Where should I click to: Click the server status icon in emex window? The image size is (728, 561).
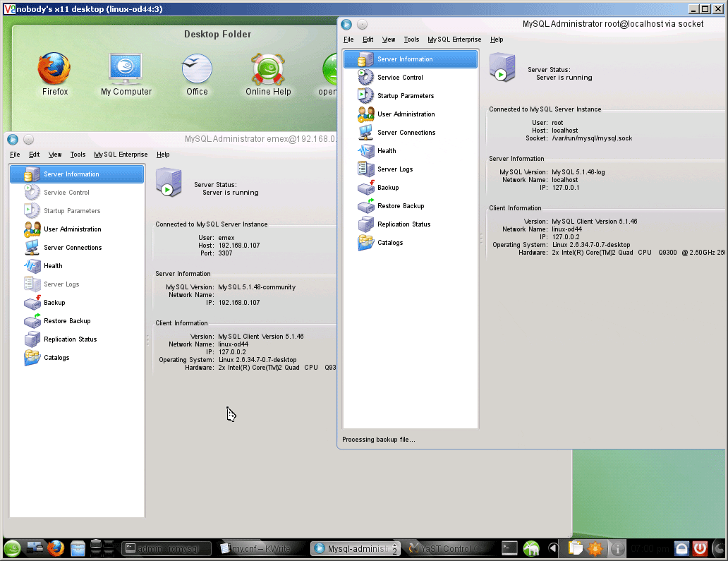pyautogui.click(x=169, y=183)
